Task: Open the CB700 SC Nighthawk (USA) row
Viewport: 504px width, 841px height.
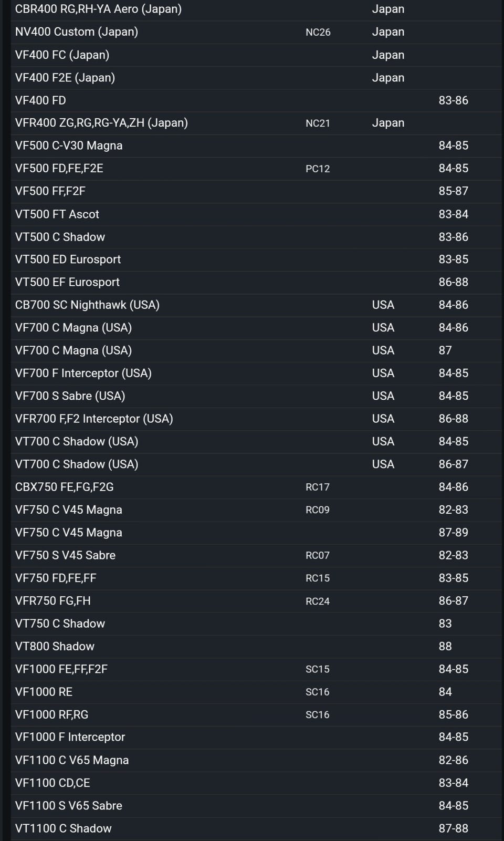Action: 87,305
